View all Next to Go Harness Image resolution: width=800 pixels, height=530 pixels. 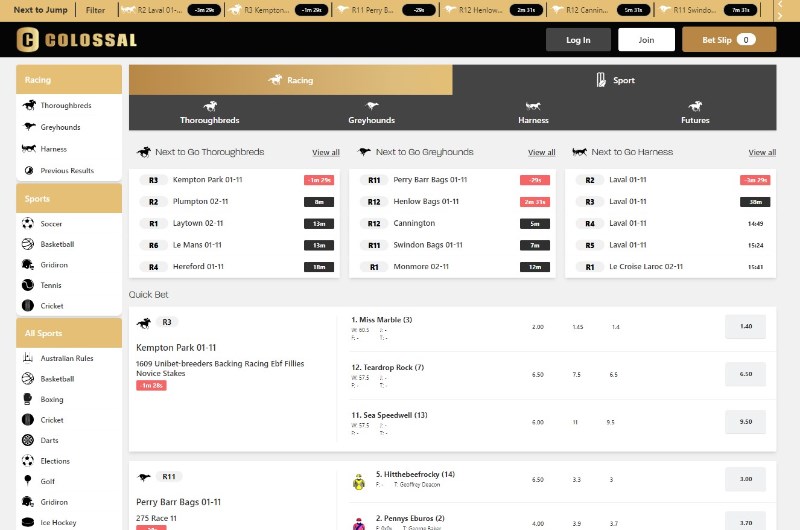(762, 153)
